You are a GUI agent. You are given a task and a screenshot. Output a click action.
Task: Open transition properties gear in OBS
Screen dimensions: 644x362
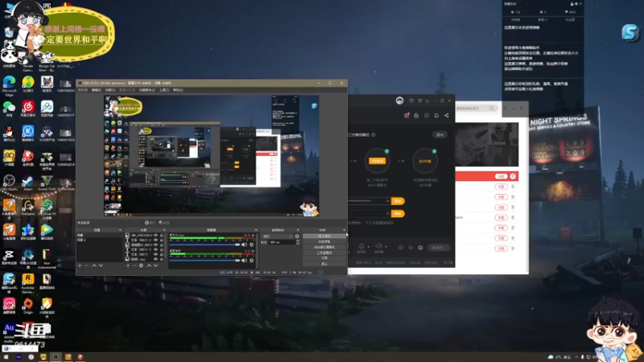(297, 236)
